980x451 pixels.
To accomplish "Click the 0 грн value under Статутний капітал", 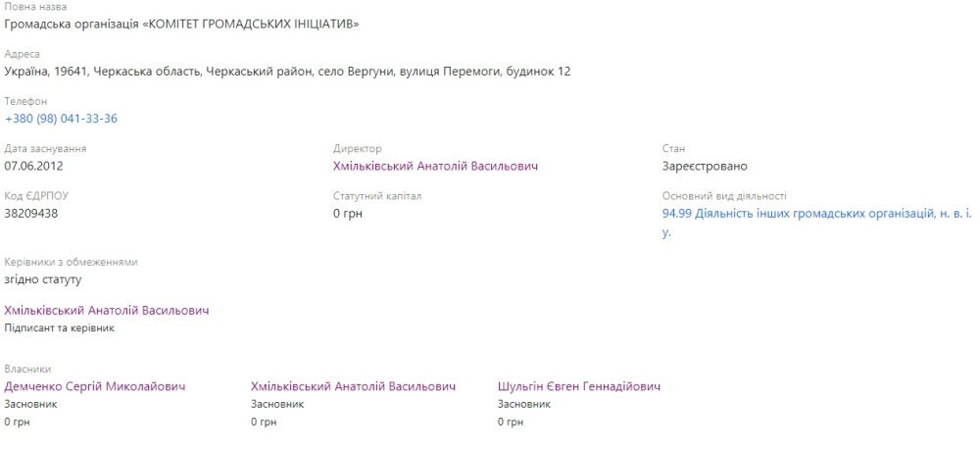I will (x=348, y=213).
